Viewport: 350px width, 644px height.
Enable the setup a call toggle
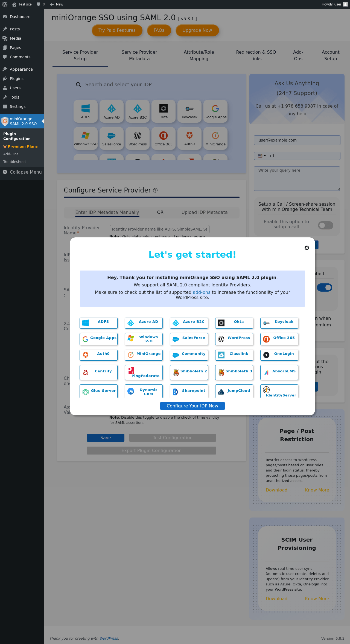[325, 225]
